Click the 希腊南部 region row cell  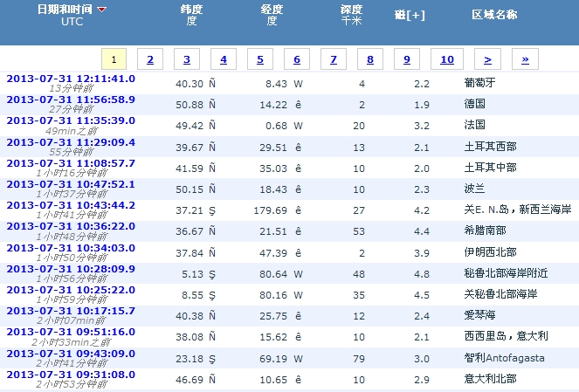click(487, 230)
